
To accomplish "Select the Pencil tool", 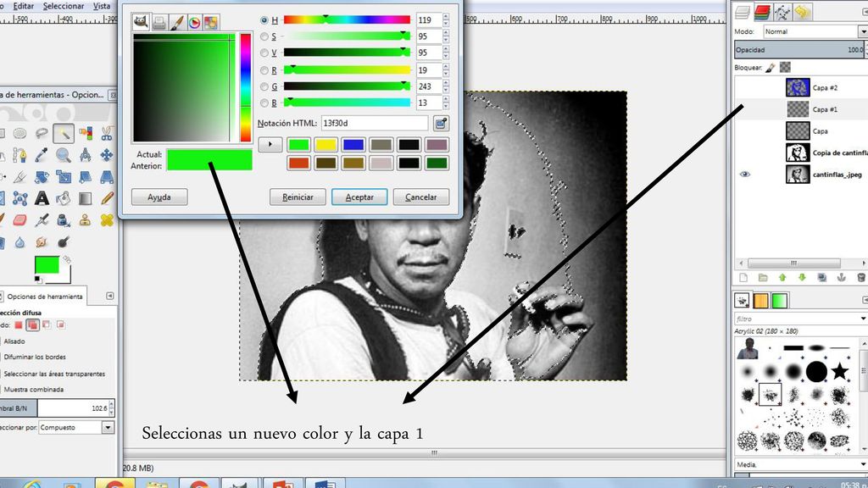I will [x=107, y=198].
